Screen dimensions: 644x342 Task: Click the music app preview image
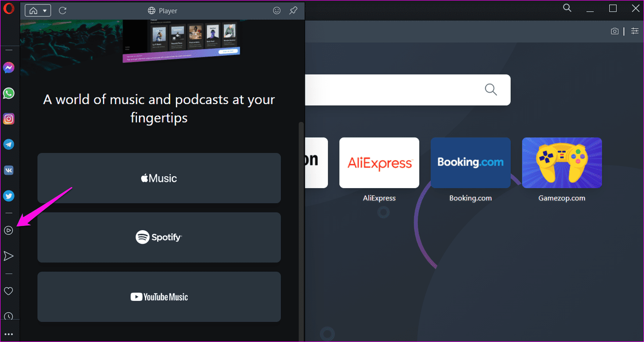181,41
